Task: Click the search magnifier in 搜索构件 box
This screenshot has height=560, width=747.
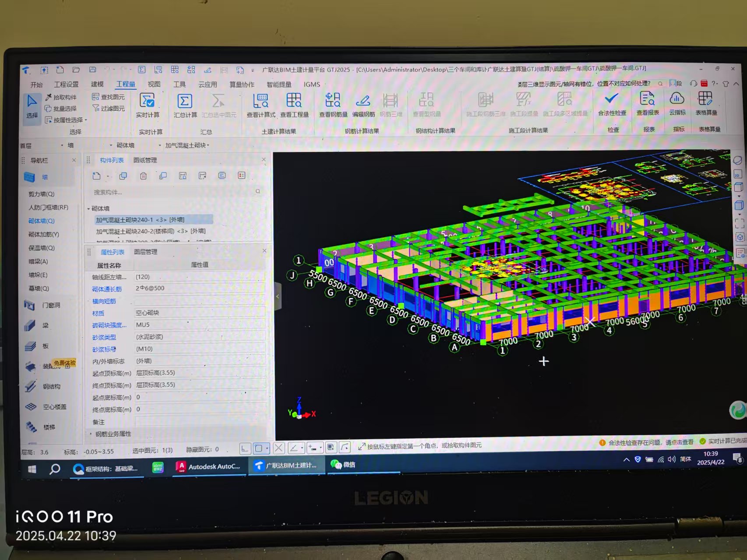Action: (258, 191)
